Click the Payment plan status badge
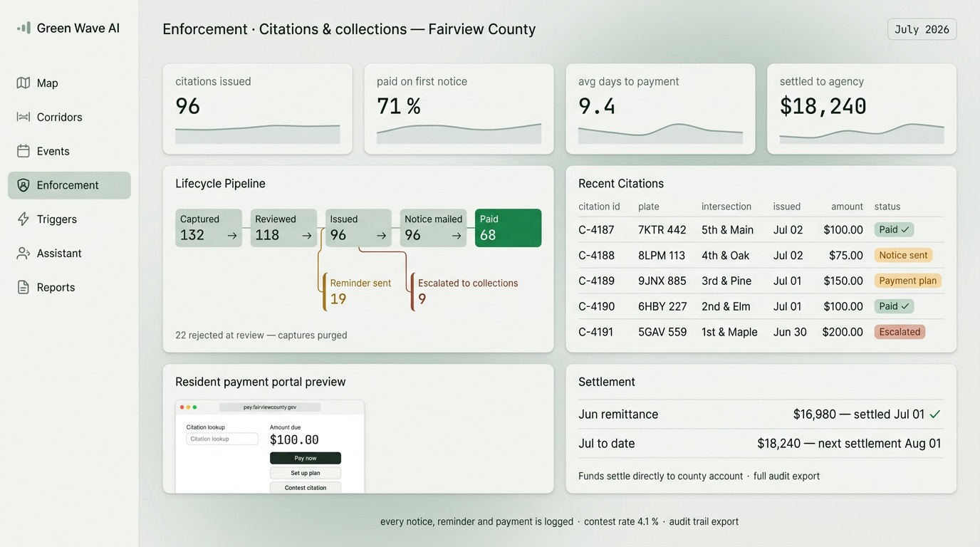This screenshot has height=547, width=980. (x=908, y=281)
